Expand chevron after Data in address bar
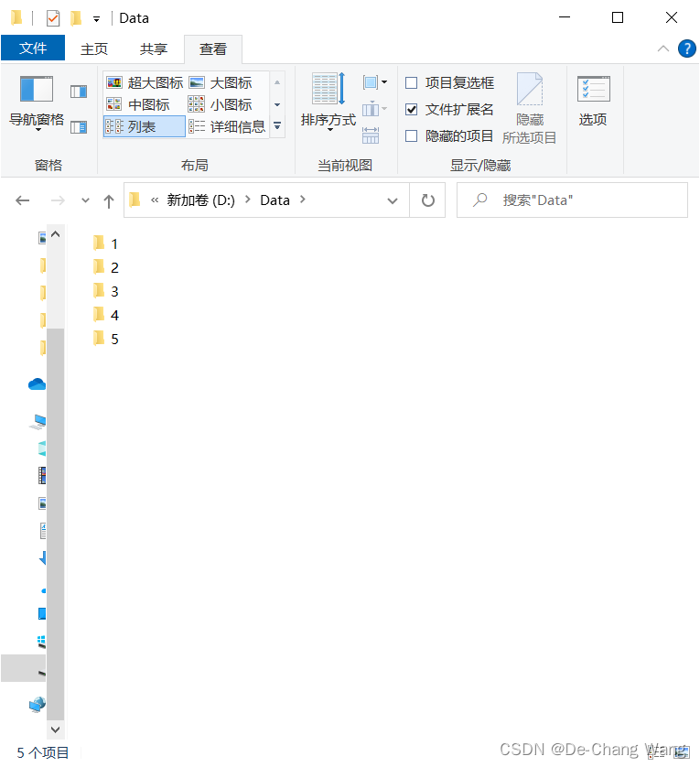The width and height of the screenshot is (700, 767). tap(303, 200)
